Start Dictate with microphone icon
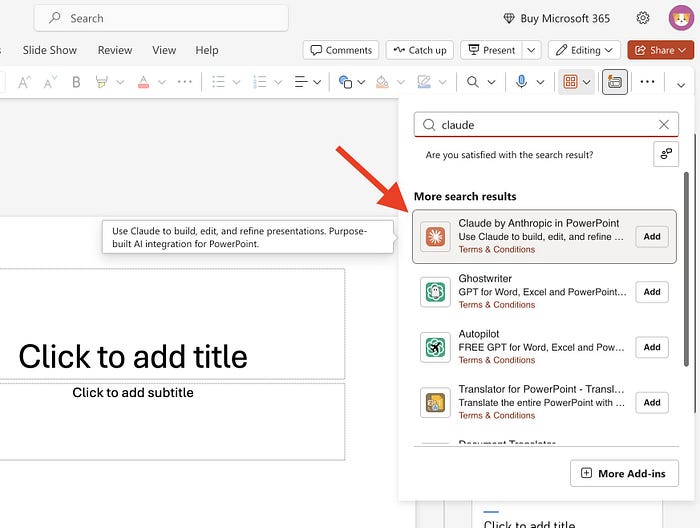This screenshot has height=528, width=700. coord(521,82)
